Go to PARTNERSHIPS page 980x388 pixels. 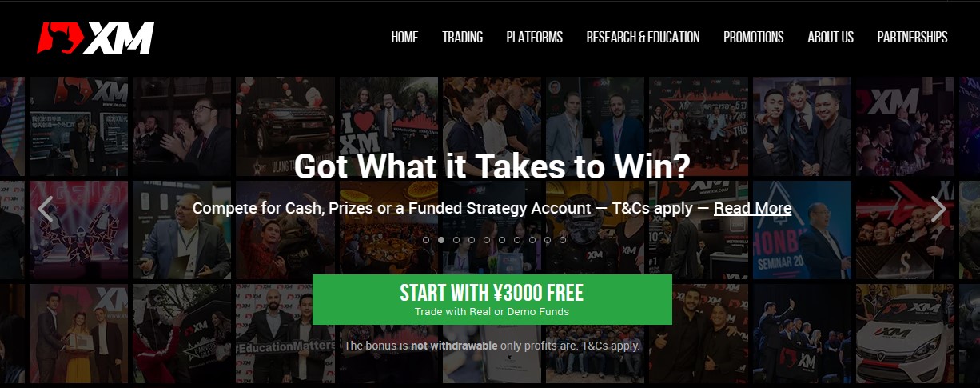click(912, 37)
